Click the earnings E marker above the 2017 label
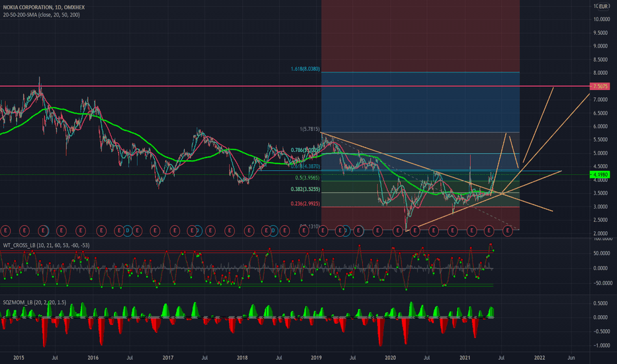Viewport: 617px width, 364px height. click(174, 230)
